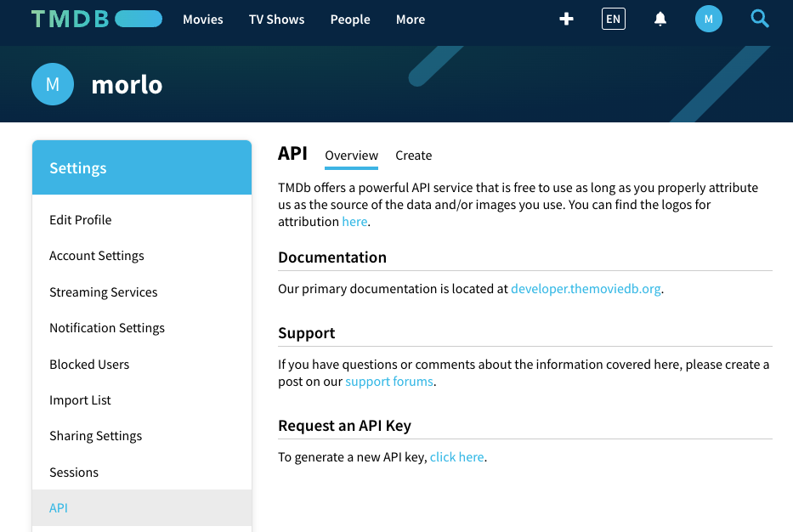The width and height of the screenshot is (793, 532).
Task: Open the More navigation dropdown
Action: point(410,19)
